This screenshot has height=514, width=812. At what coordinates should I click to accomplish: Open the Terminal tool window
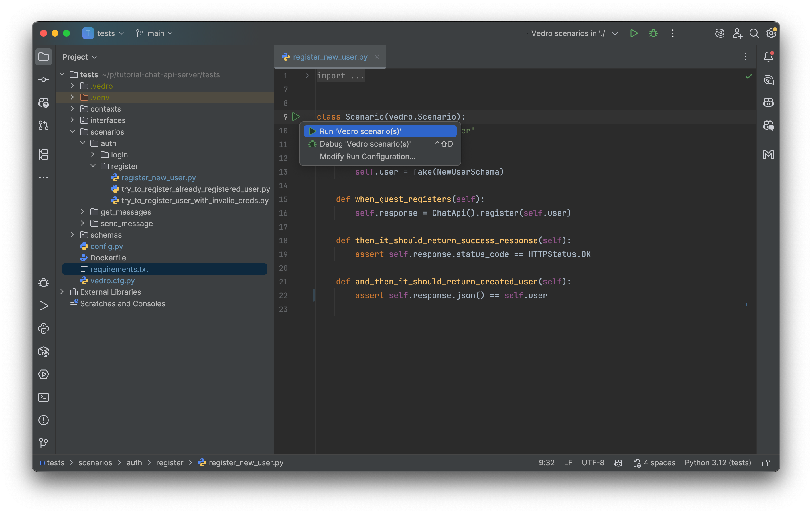44,398
